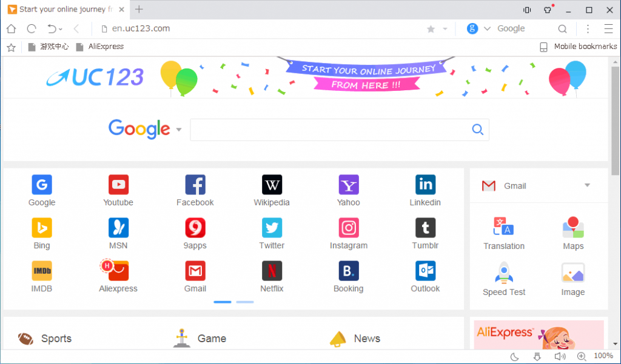Open a new tab with plus button
Screen dimensions: 621x364
tap(139, 9)
